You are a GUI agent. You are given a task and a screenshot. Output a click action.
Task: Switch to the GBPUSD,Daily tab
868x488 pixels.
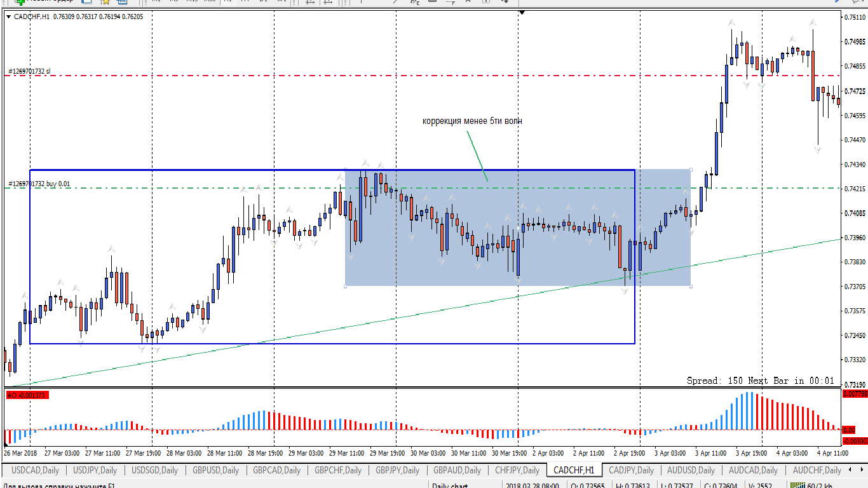[217, 470]
